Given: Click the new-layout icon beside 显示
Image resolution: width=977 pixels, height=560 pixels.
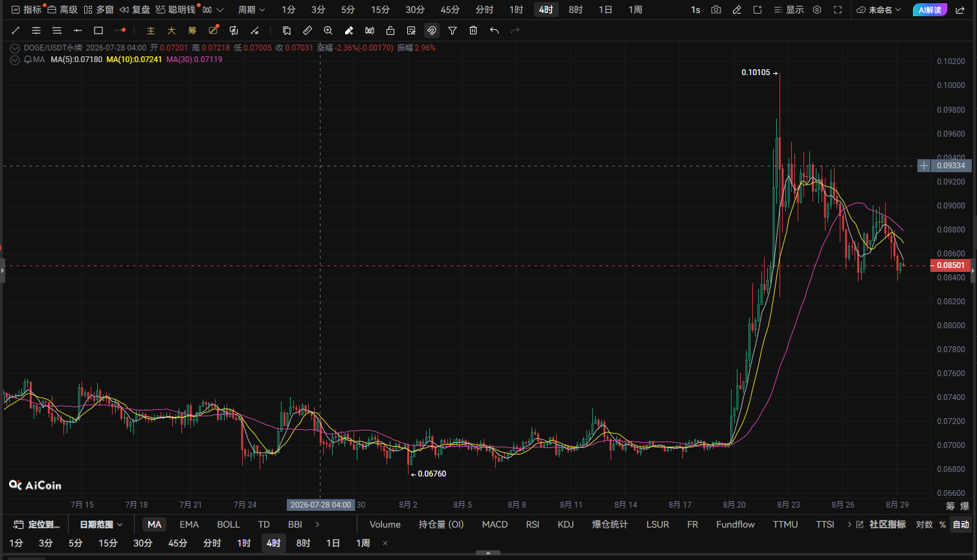Looking at the screenshot, I should pyautogui.click(x=758, y=10).
